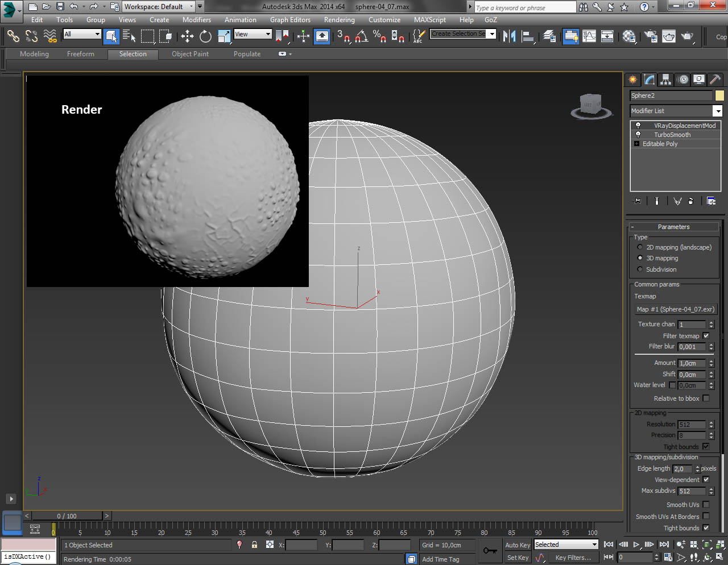728x565 pixels.
Task: Switch to Utilities panel hammer icon
Action: [x=715, y=80]
